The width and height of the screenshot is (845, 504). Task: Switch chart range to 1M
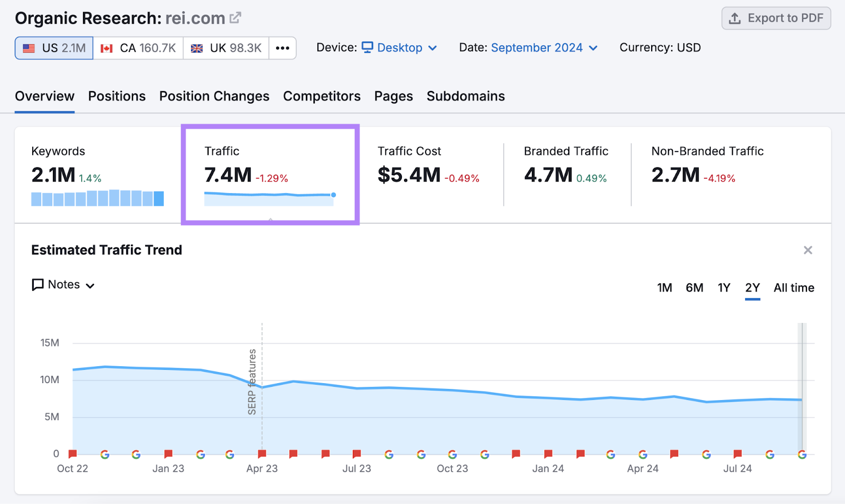(x=664, y=288)
